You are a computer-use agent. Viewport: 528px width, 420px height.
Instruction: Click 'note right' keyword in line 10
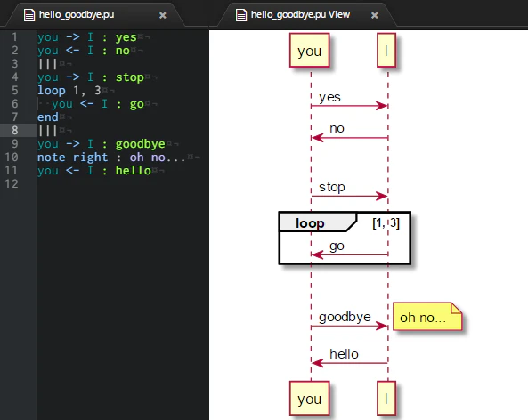(73, 157)
